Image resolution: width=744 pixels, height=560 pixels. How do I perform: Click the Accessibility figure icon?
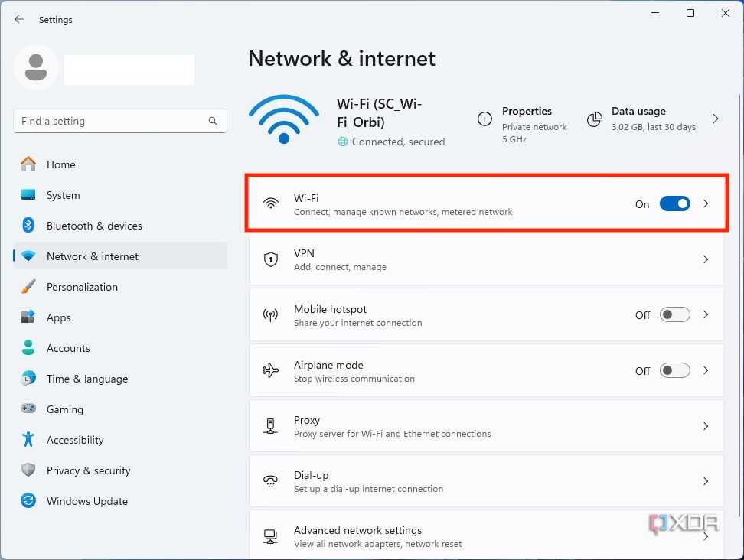28,439
